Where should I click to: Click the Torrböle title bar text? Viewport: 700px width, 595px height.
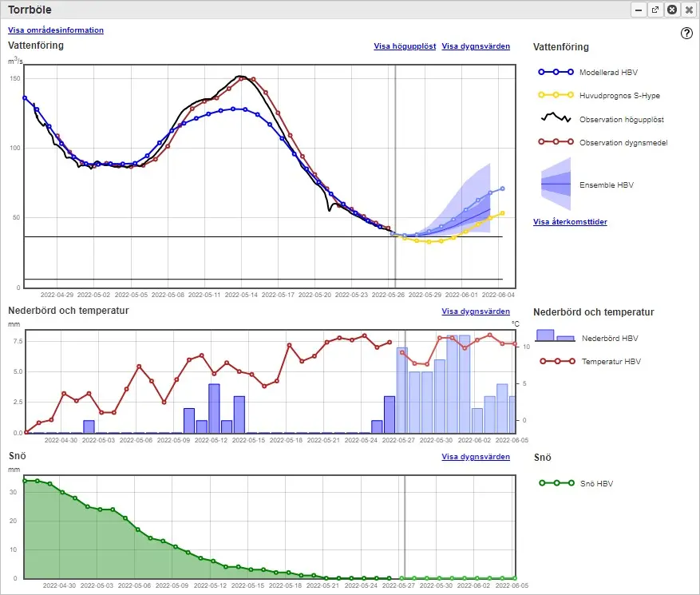point(30,10)
